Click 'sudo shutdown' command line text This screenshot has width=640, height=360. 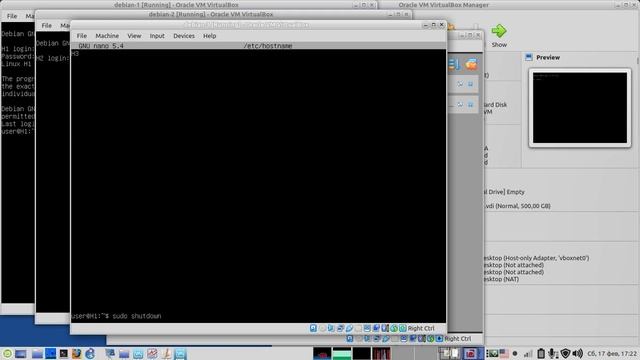click(137, 316)
